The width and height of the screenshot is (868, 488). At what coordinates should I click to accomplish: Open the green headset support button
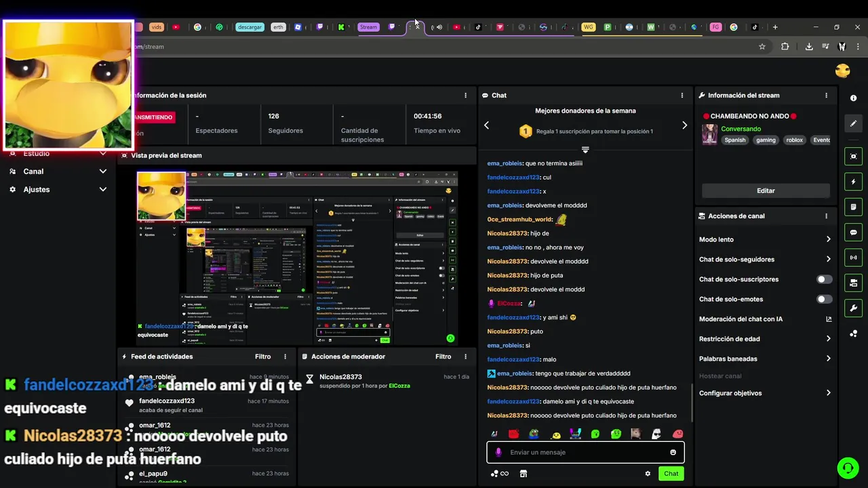(847, 468)
